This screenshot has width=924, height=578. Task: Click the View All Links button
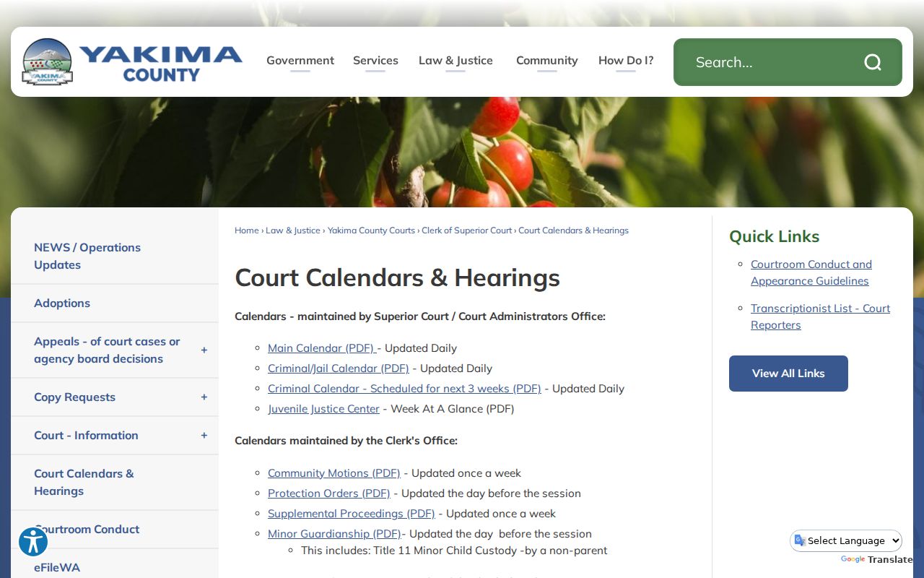tap(788, 374)
